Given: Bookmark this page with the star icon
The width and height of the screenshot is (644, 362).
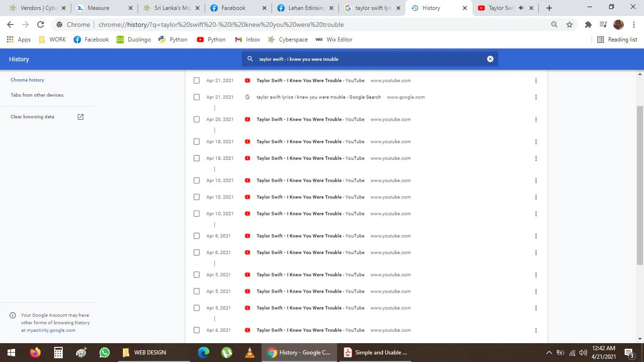Looking at the screenshot, I should (x=570, y=25).
